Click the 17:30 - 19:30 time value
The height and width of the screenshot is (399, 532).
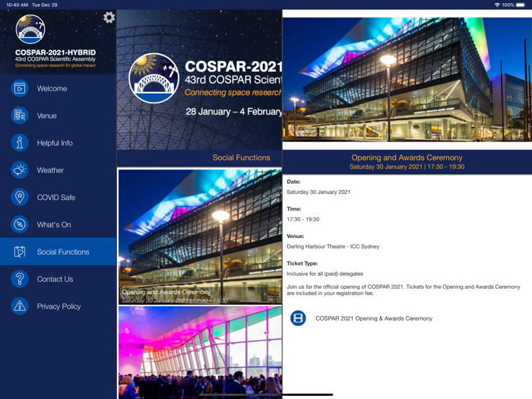tap(303, 219)
